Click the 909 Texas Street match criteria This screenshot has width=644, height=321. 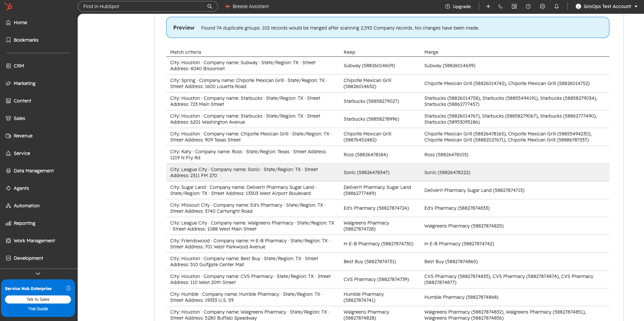coord(251,137)
